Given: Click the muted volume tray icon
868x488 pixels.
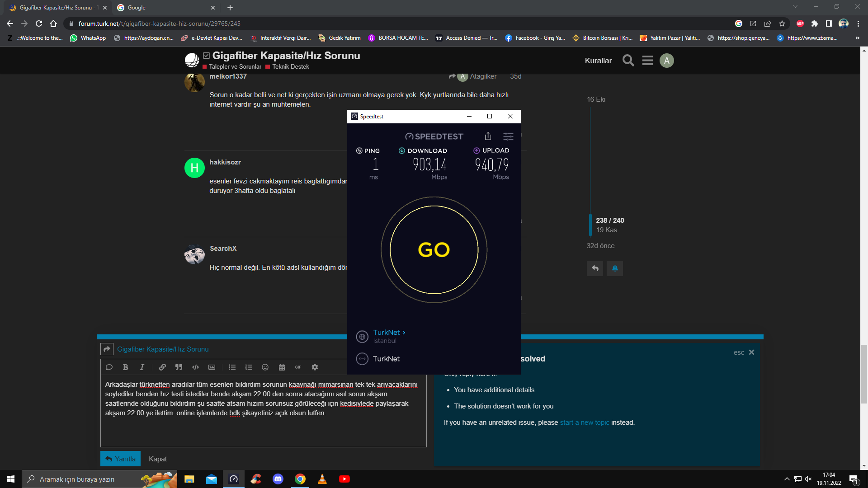Looking at the screenshot, I should tap(808, 479).
